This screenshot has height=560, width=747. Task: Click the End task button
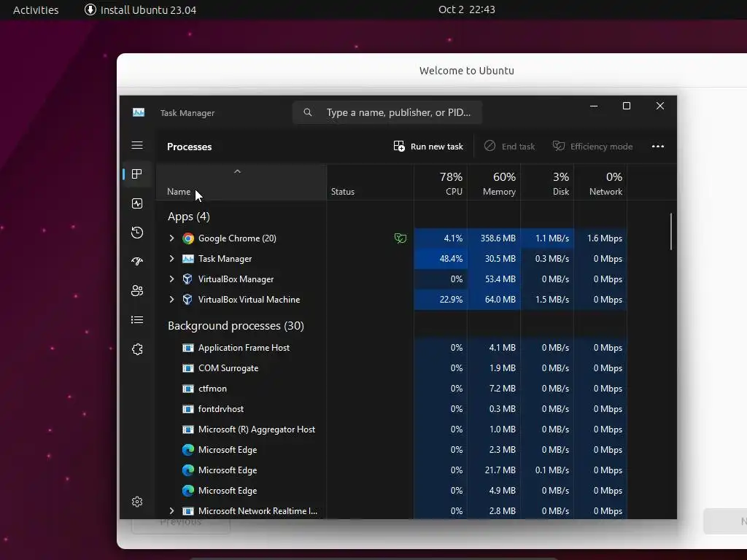pos(509,146)
